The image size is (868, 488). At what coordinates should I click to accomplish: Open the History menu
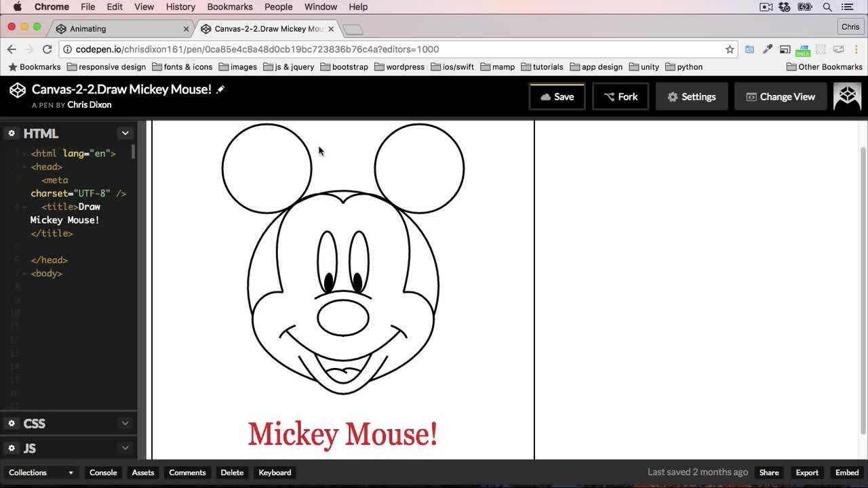click(180, 7)
